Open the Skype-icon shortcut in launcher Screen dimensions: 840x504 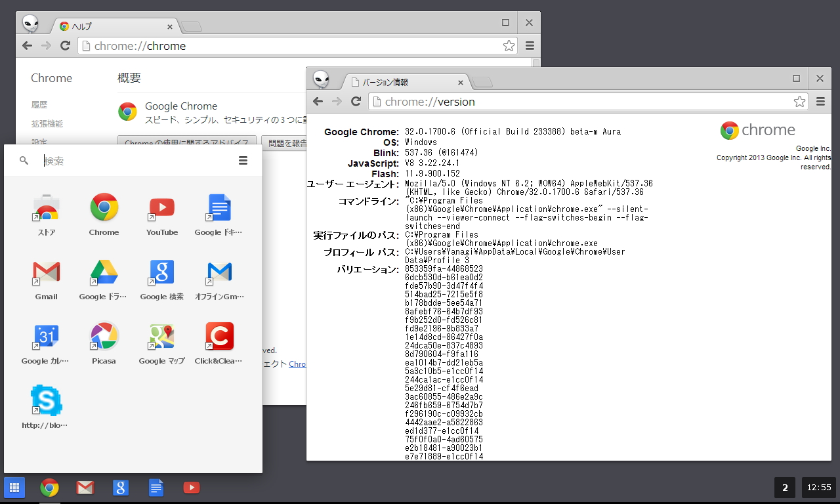46,408
